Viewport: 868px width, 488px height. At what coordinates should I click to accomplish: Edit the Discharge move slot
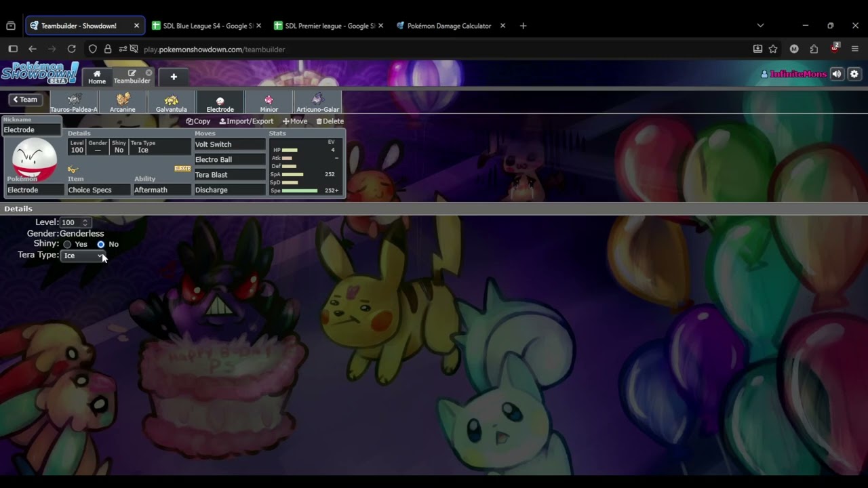(x=230, y=190)
